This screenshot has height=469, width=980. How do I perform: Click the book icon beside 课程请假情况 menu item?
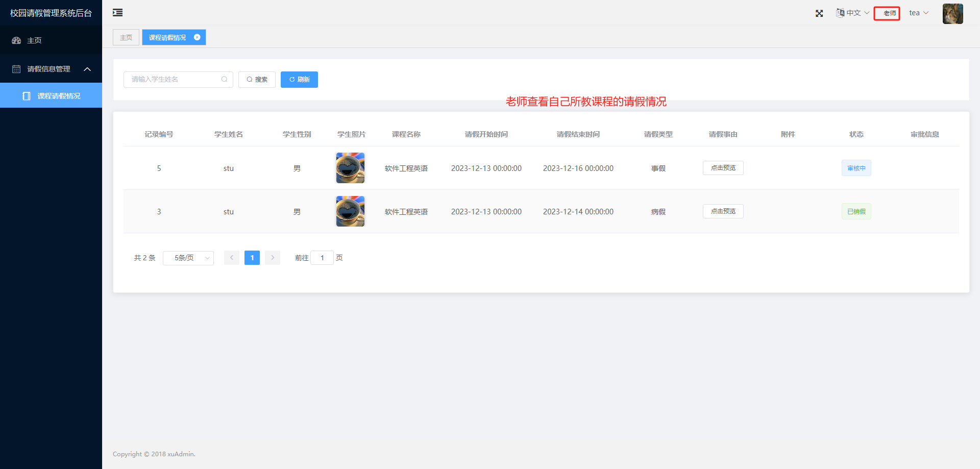pyautogui.click(x=27, y=95)
